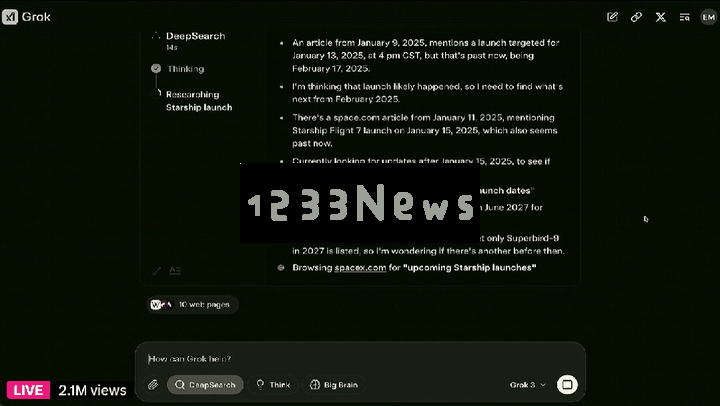
Task: Click the LIVE badge
Action: pyautogui.click(x=28, y=390)
